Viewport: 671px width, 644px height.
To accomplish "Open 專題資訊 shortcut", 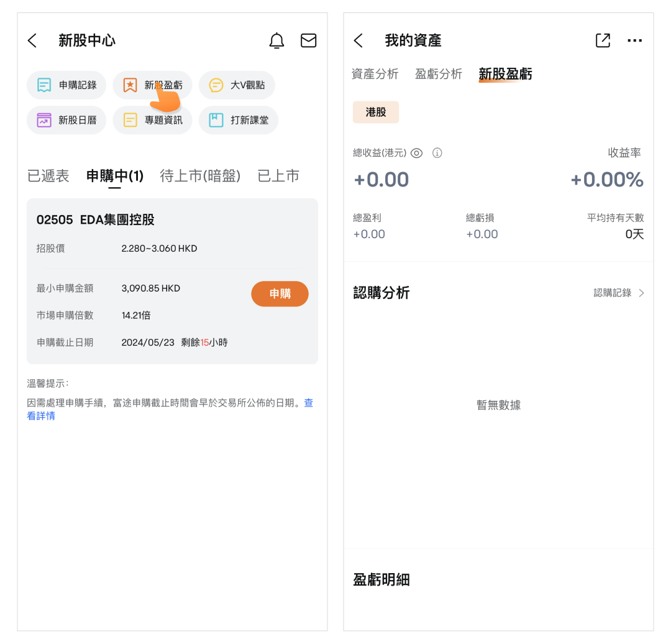I will (153, 120).
